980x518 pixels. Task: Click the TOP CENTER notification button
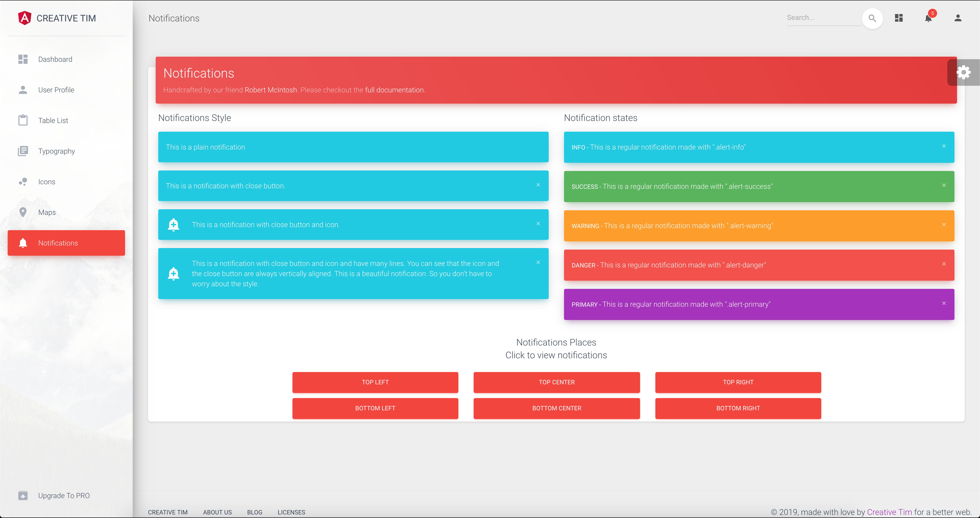click(556, 382)
